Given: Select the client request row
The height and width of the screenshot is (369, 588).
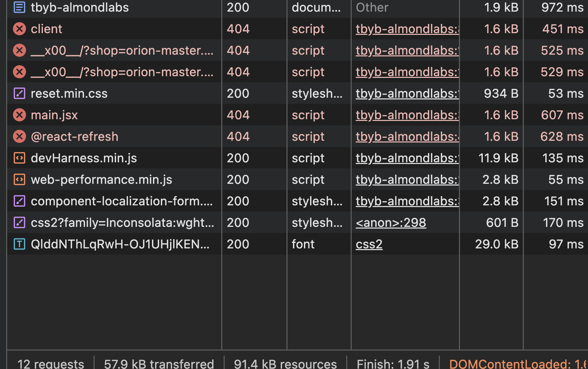Looking at the screenshot, I should (297, 29).
